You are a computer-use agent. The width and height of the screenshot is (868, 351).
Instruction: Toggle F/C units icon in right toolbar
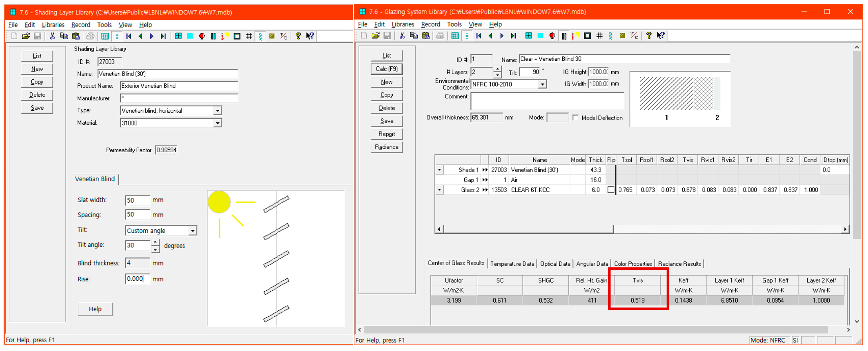(634, 36)
